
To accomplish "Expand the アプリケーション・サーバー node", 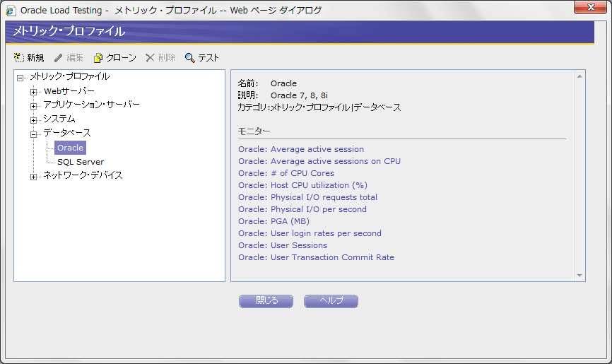I will 33,106.
